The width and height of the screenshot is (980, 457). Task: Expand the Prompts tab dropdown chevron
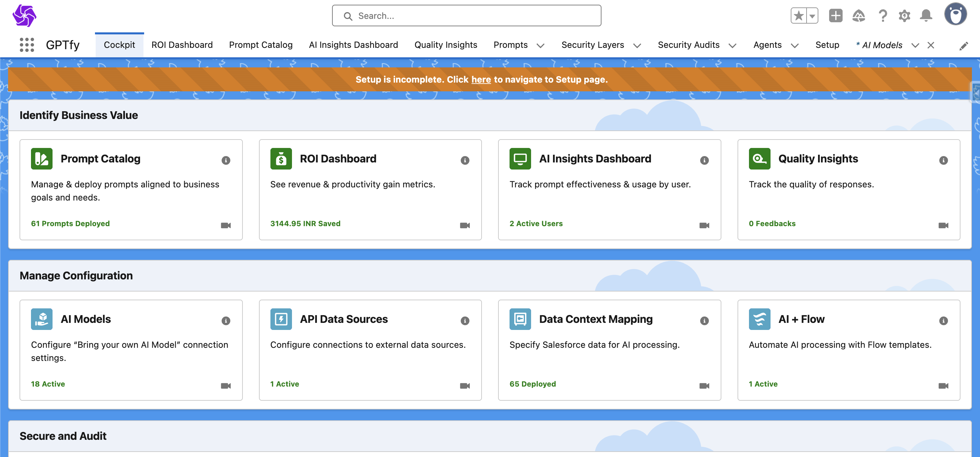click(x=540, y=46)
